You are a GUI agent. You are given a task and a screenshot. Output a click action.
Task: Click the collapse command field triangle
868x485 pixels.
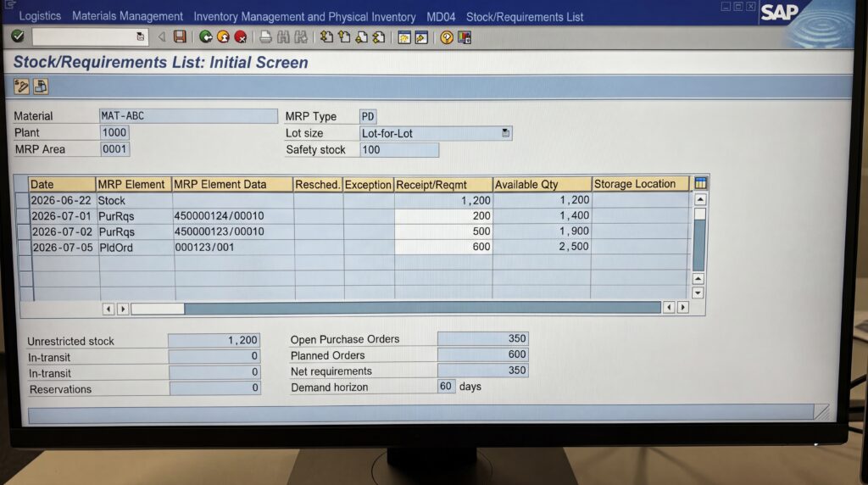162,37
